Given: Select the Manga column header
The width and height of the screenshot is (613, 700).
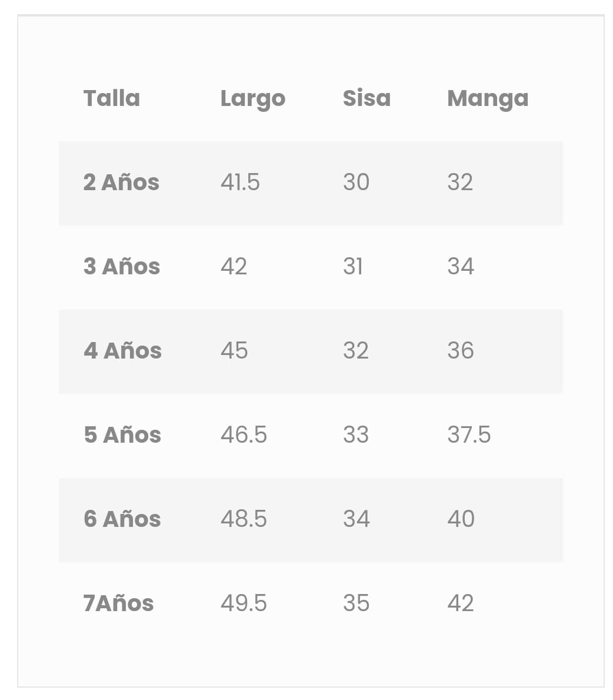Looking at the screenshot, I should point(488,99).
